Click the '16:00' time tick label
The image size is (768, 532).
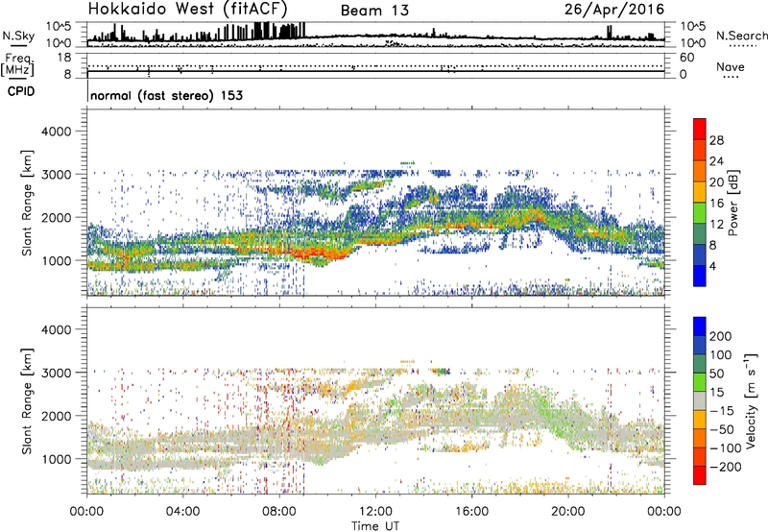click(x=471, y=512)
